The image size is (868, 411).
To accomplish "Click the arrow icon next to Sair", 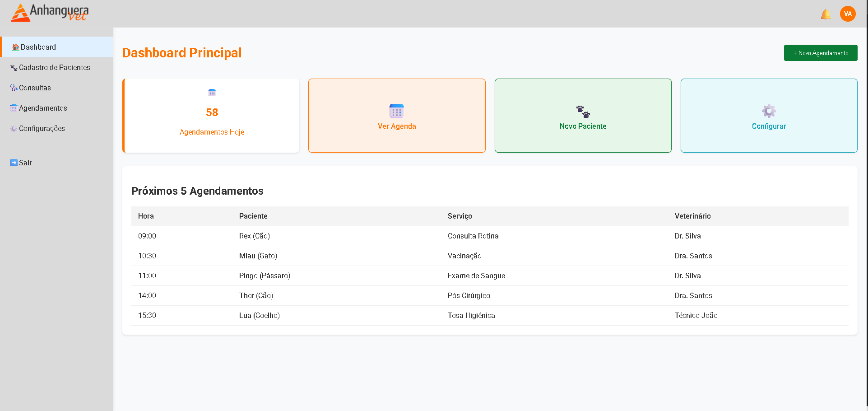I will [x=14, y=162].
